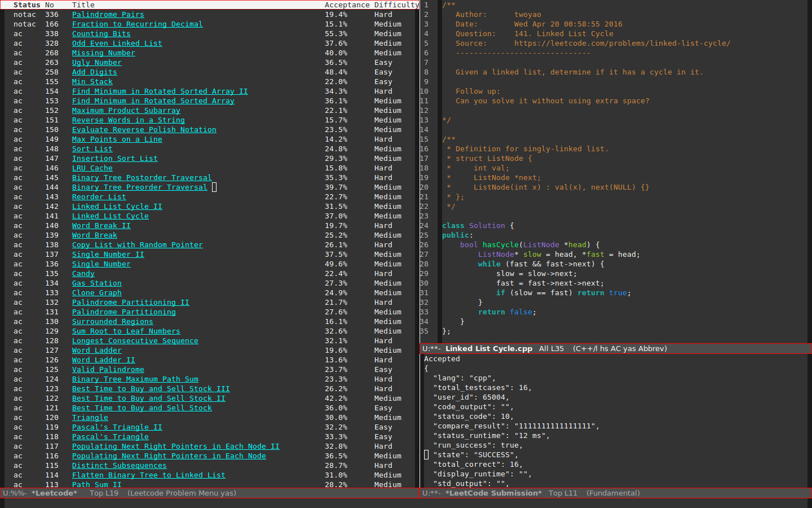Open Max Points on a Line problem
The image size is (812, 508).
[117, 139]
